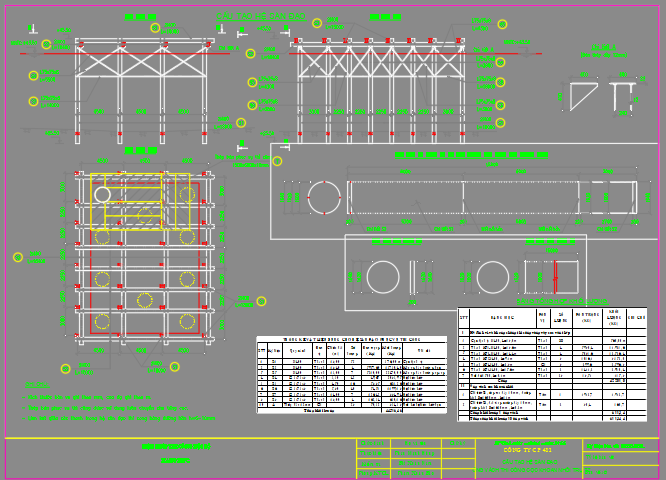
Task: Select the T-shaped bracket detail drawing
Action: 624,95
